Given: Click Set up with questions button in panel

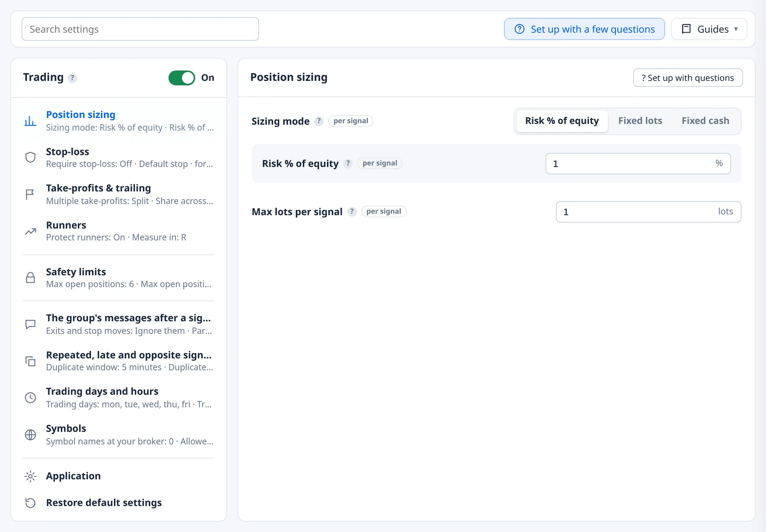Looking at the screenshot, I should [x=688, y=78].
